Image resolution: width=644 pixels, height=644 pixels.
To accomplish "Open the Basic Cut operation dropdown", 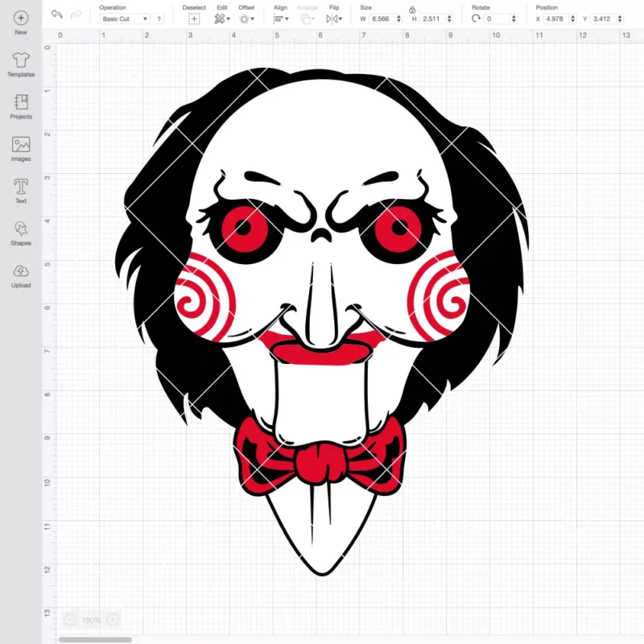I will pyautogui.click(x=125, y=19).
